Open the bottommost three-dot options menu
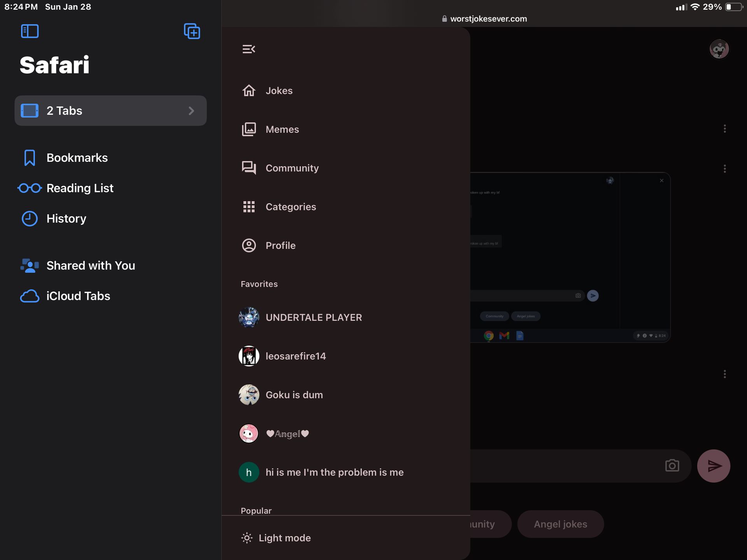 pos(724,374)
